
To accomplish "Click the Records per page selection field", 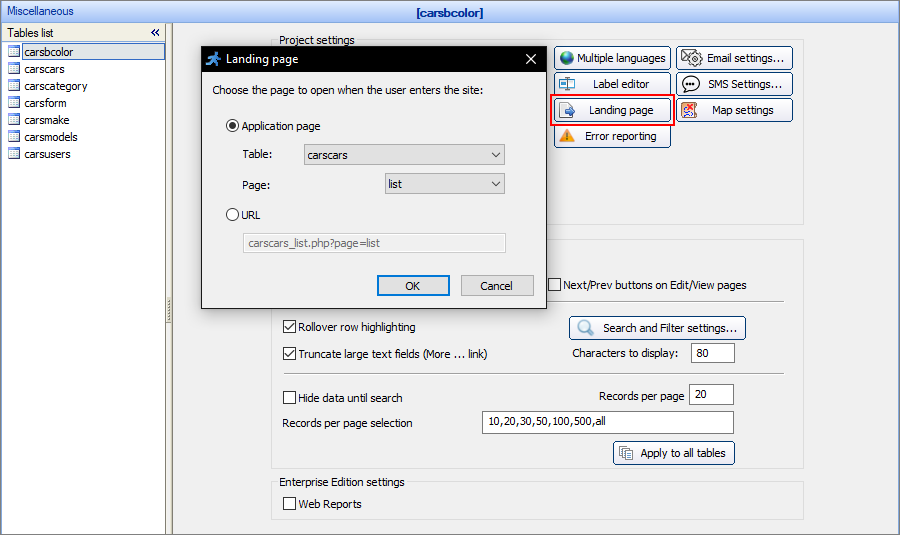I will pyautogui.click(x=608, y=422).
